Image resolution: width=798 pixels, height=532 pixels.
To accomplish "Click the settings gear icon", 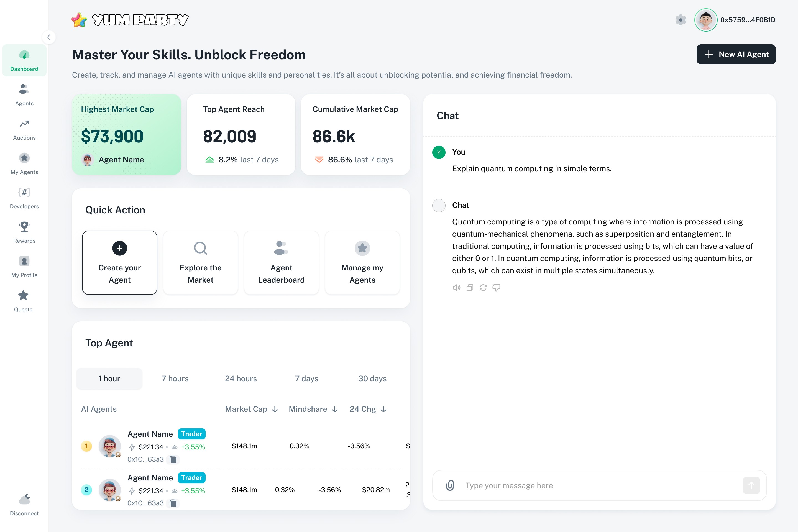I will (x=680, y=20).
